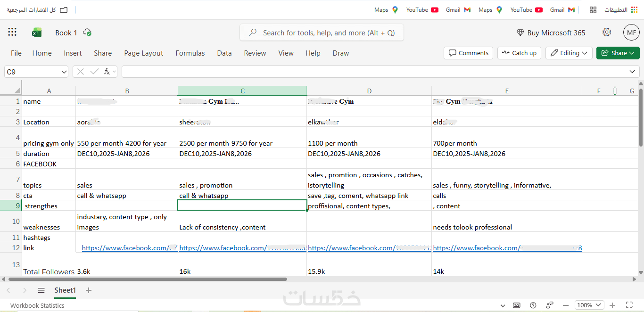Open the Facebook link in column D

[370, 248]
